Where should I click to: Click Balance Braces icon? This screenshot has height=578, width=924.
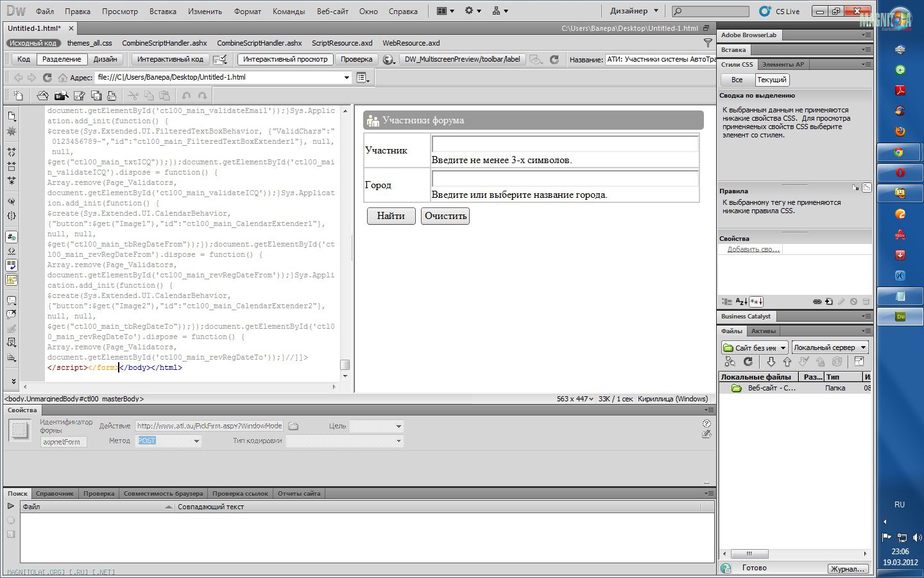pyautogui.click(x=12, y=216)
